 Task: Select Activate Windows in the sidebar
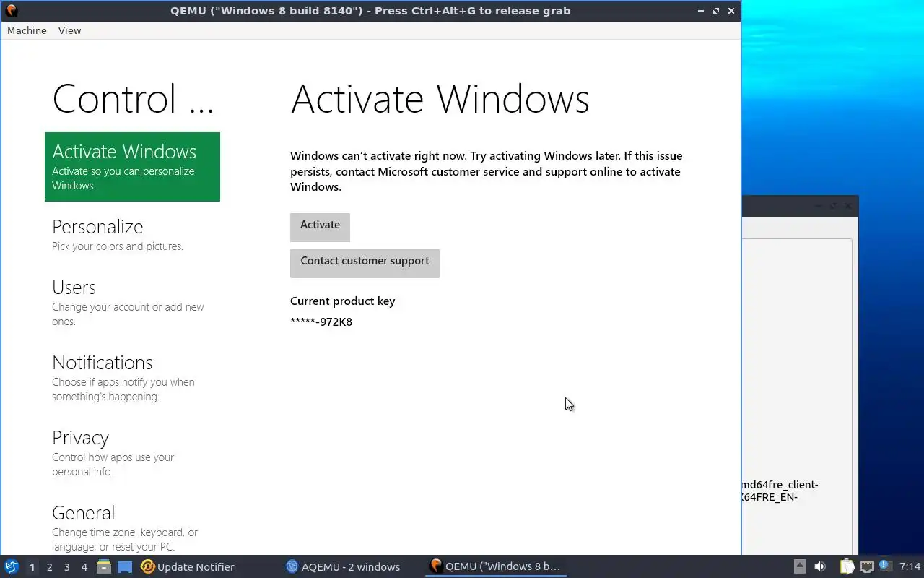132,167
